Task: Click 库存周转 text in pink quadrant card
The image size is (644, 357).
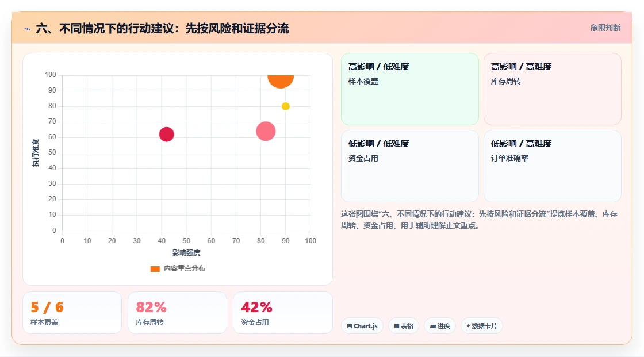Action: [505, 81]
